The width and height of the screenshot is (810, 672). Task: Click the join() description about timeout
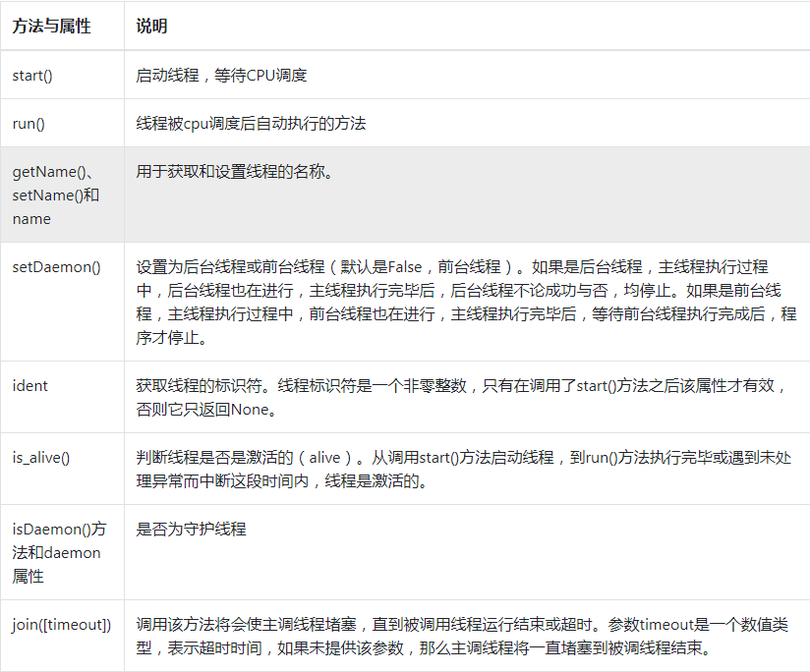[460, 637]
